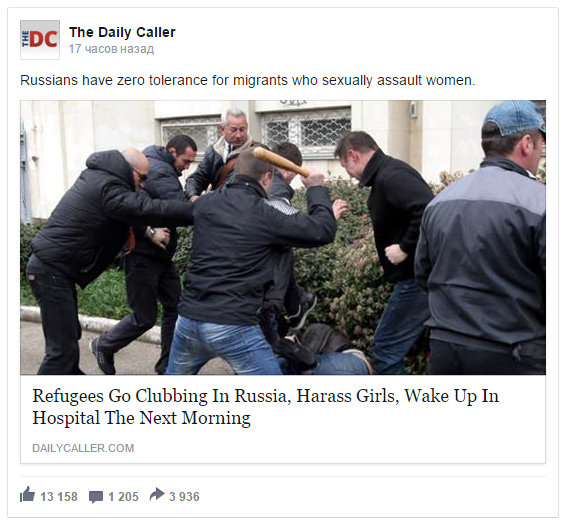Click the blank area right of DAILYCALLER.COM
Viewport: 565px width, 525px height.
[339, 448]
